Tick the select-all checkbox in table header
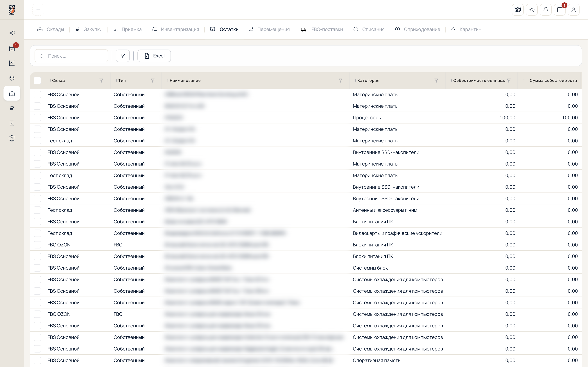 (37, 81)
